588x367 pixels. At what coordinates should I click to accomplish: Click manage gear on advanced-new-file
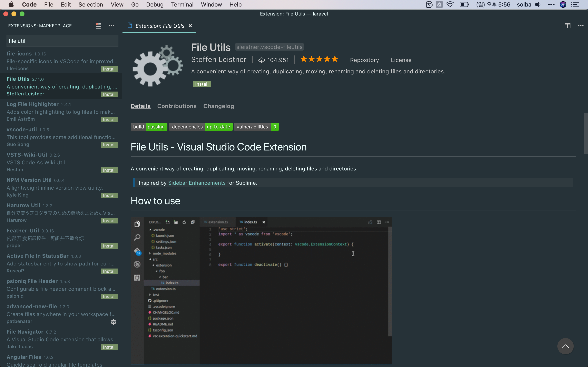(x=114, y=322)
